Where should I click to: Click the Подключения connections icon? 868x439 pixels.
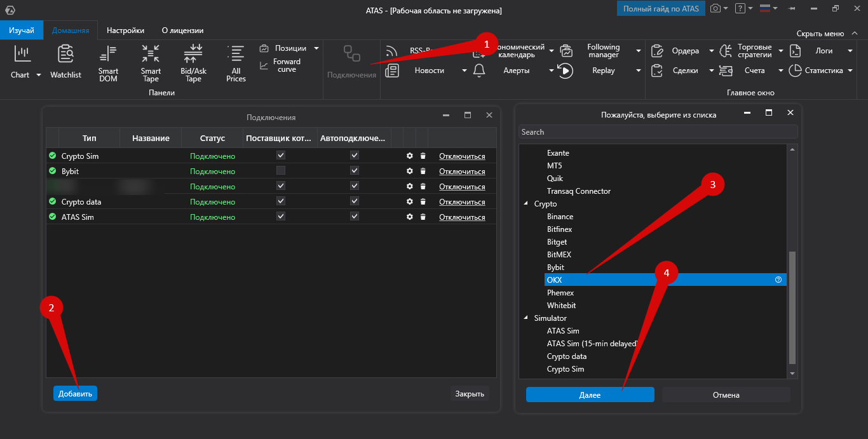pos(351,54)
